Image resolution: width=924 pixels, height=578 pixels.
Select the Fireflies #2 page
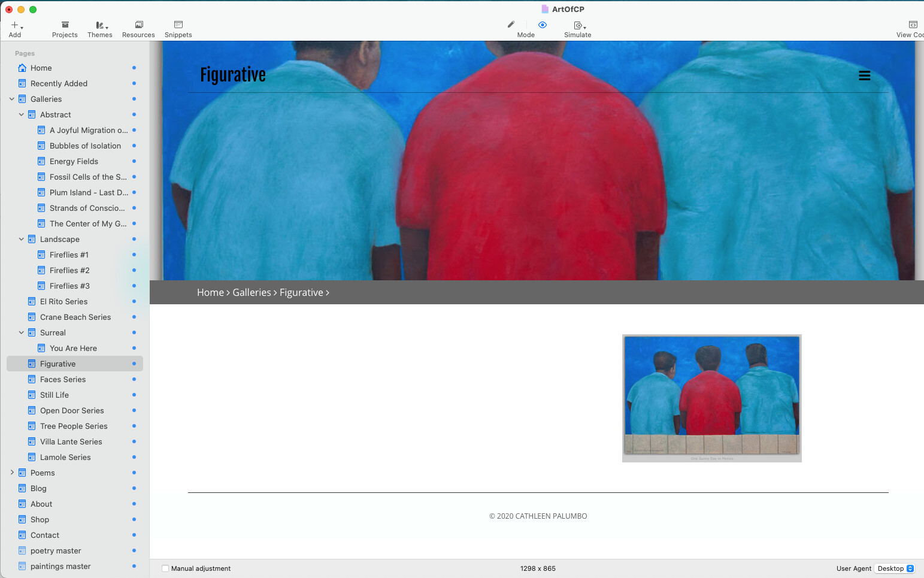coord(69,270)
